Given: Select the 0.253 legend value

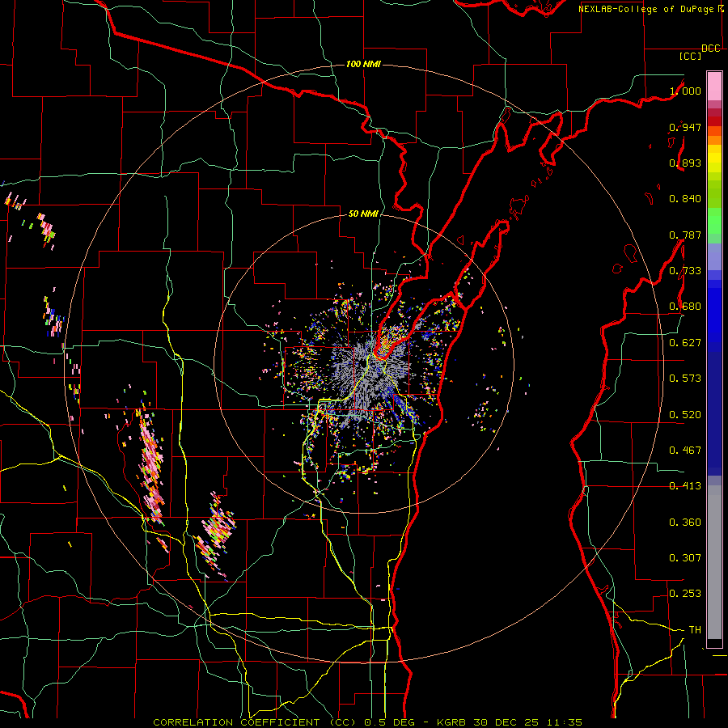Looking at the screenshot, I should (685, 594).
